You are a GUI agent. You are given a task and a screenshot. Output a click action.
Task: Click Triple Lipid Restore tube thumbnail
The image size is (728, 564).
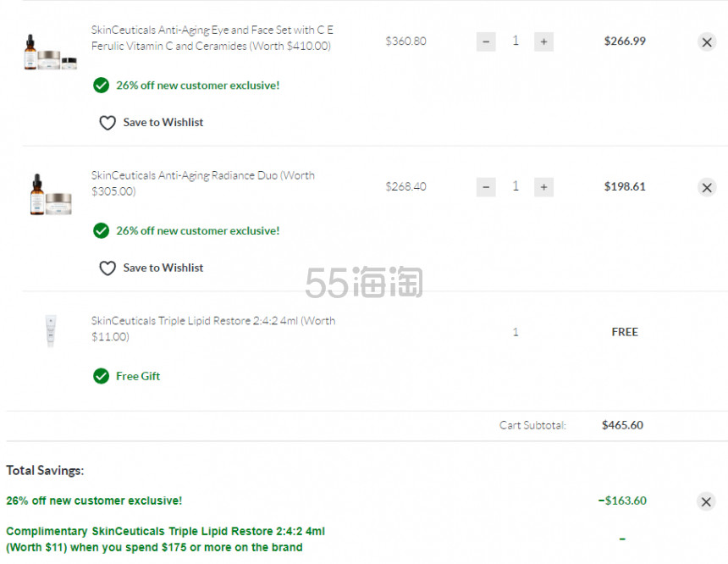pyautogui.click(x=51, y=331)
